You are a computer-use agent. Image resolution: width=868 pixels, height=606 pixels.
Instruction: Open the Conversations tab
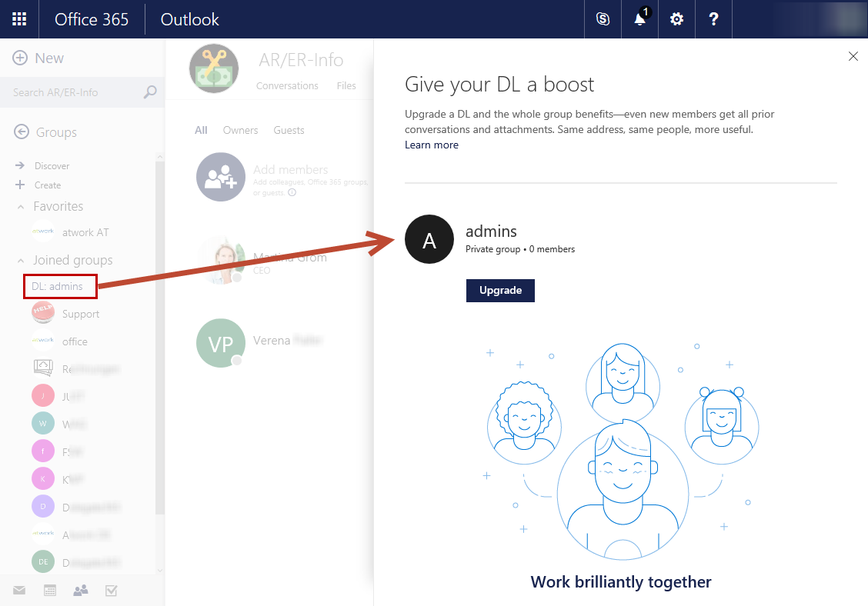point(287,86)
